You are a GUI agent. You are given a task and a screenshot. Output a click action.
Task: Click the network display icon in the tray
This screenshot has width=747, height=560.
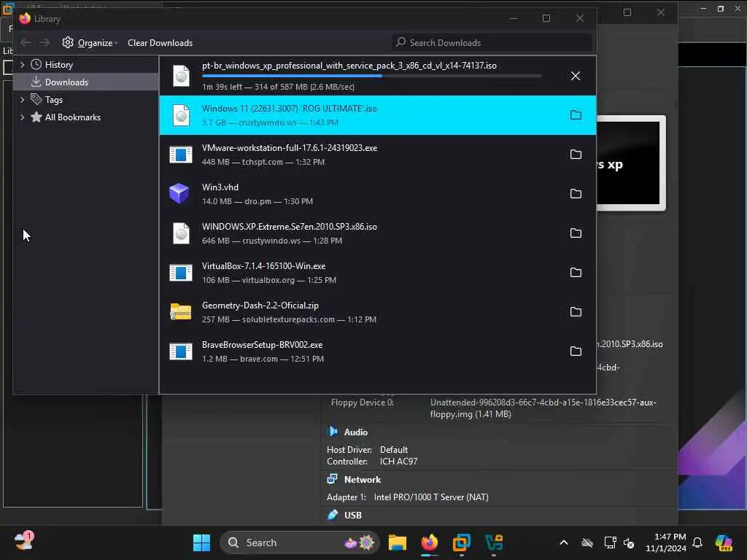(610, 542)
